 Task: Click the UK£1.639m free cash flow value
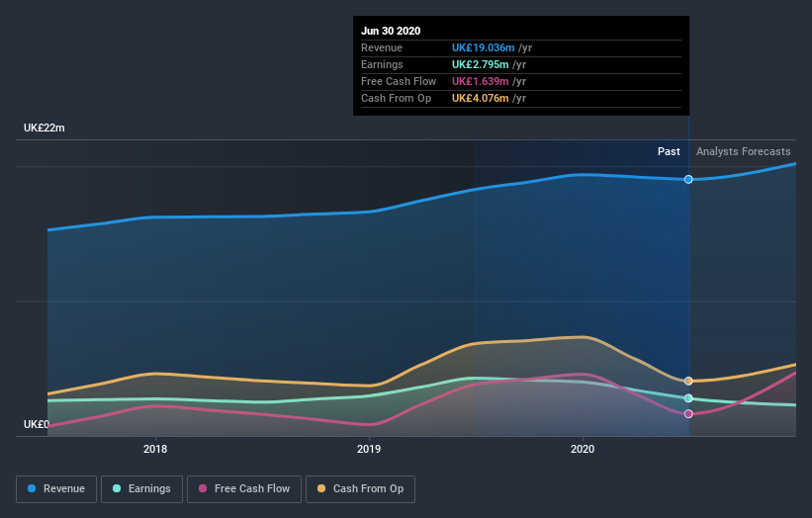tap(480, 81)
